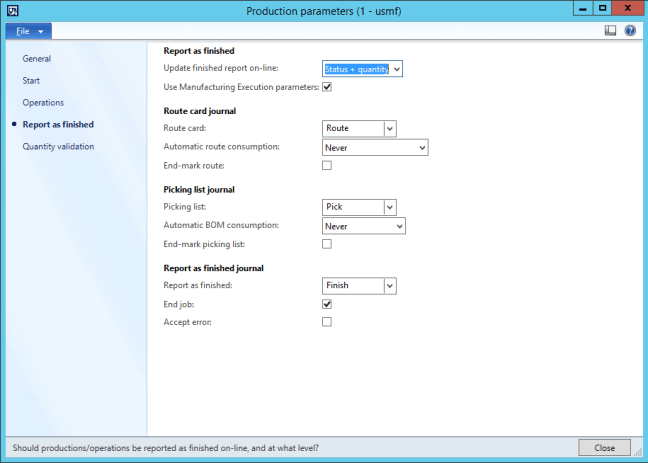Click status bar help text about productions
Viewport: 648px width, 463px height.
[166, 448]
